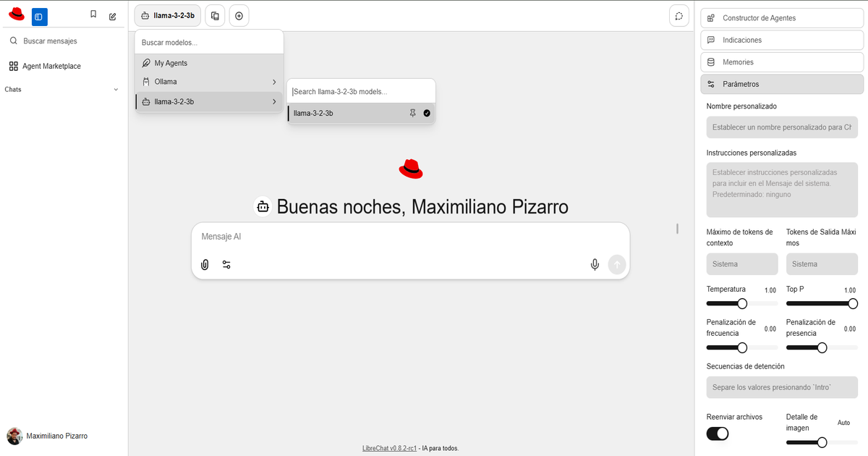Image resolution: width=868 pixels, height=456 pixels.
Task: Click the temporary chat dashed-bubble icon
Action: 678,16
